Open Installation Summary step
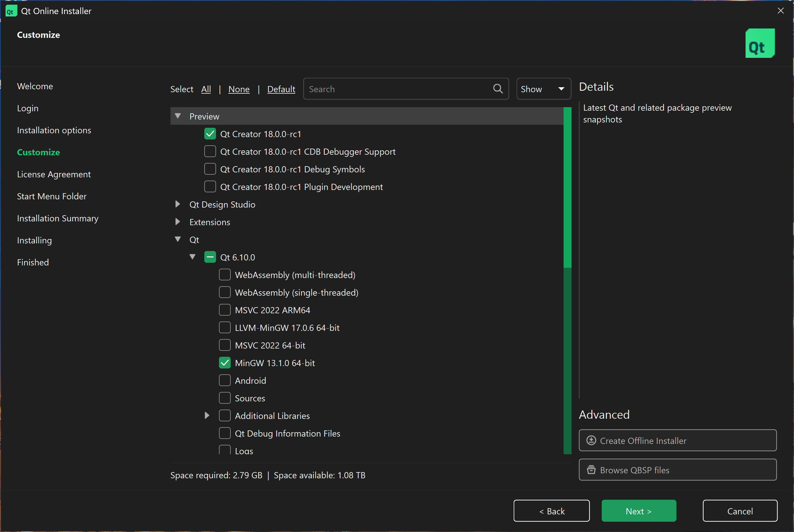The image size is (794, 532). coord(58,218)
